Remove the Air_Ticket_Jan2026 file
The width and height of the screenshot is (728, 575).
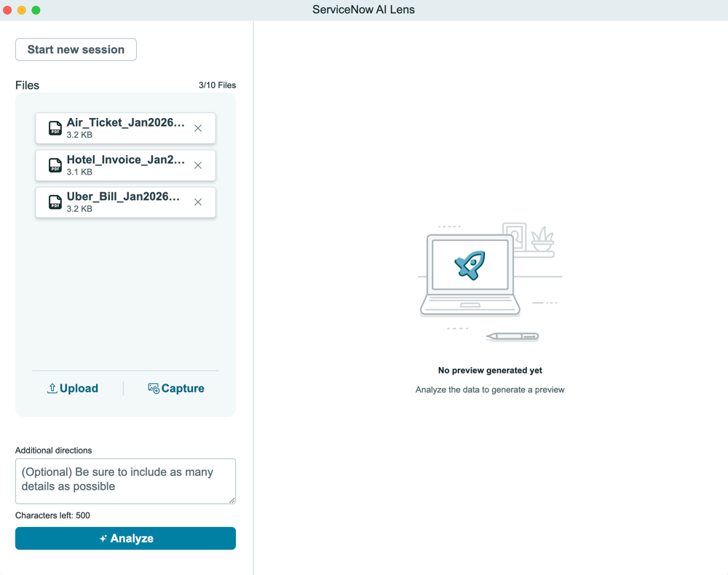(198, 128)
